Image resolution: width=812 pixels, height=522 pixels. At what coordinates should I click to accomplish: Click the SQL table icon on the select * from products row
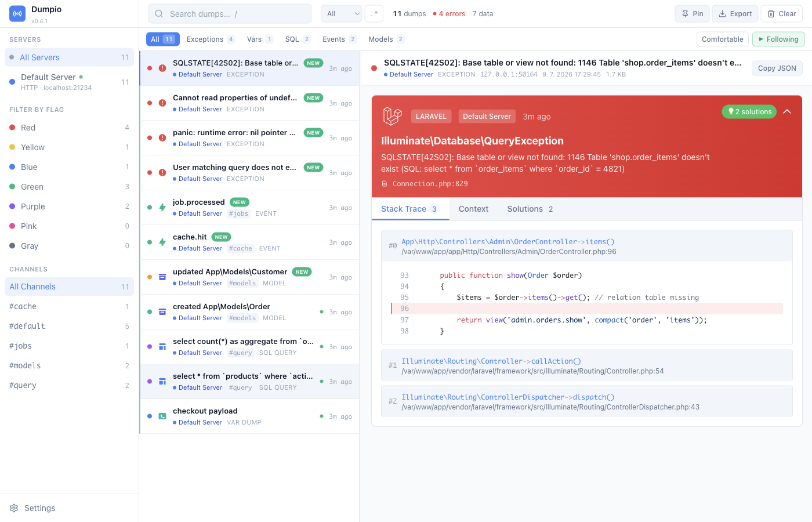162,382
